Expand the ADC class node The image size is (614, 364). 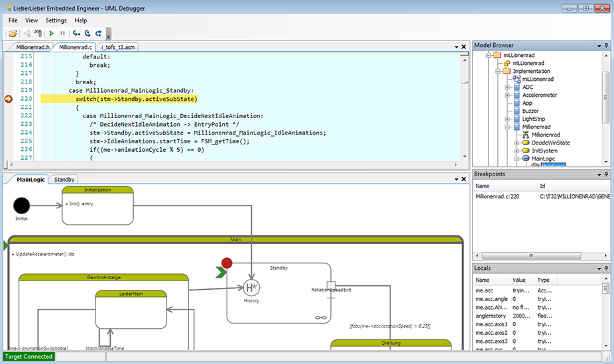(x=507, y=88)
